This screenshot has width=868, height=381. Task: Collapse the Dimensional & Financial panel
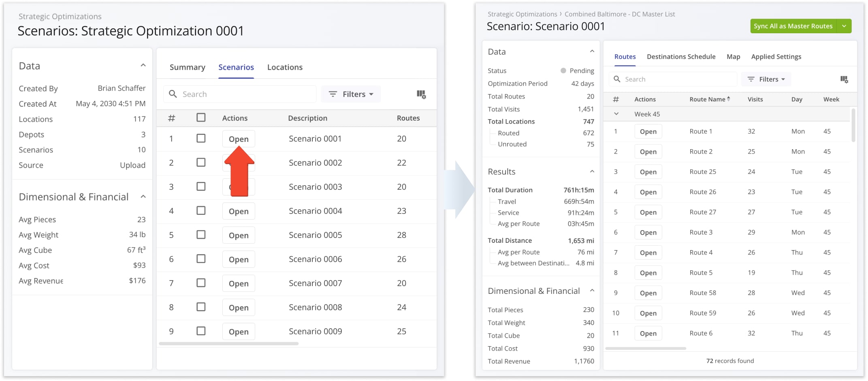tap(143, 197)
